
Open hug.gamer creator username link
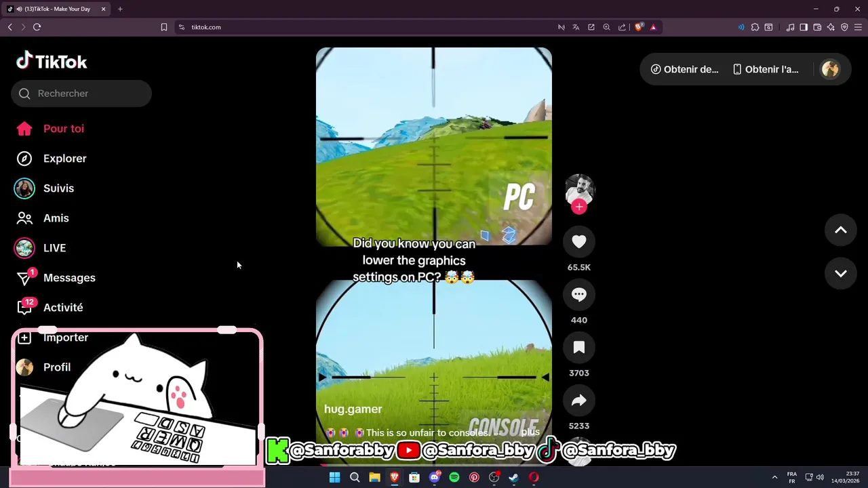tap(353, 409)
